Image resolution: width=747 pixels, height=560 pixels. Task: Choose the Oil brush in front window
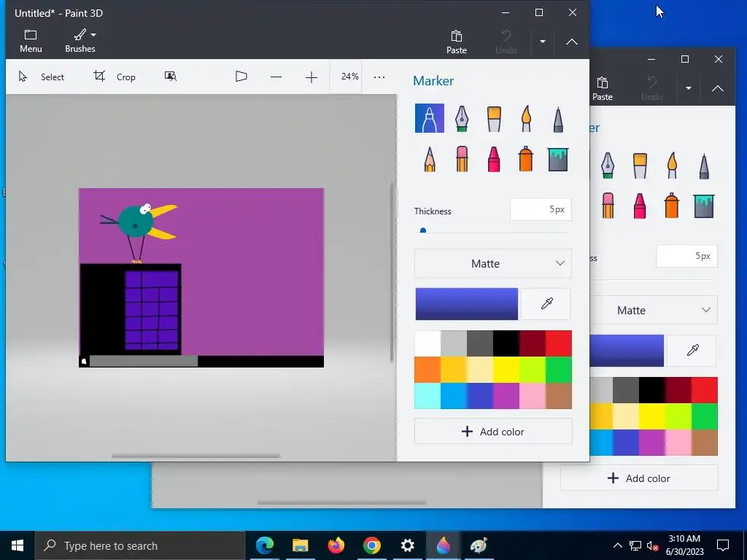click(494, 118)
